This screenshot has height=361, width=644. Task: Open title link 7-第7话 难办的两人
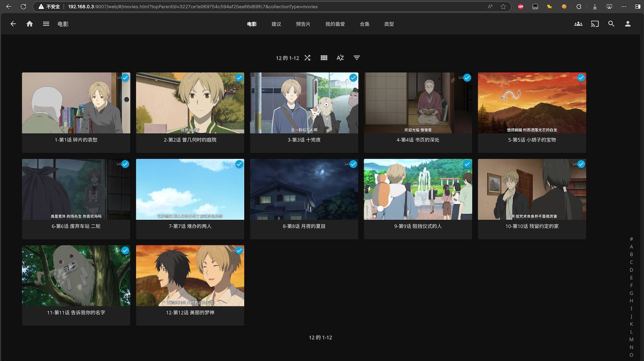pyautogui.click(x=190, y=226)
